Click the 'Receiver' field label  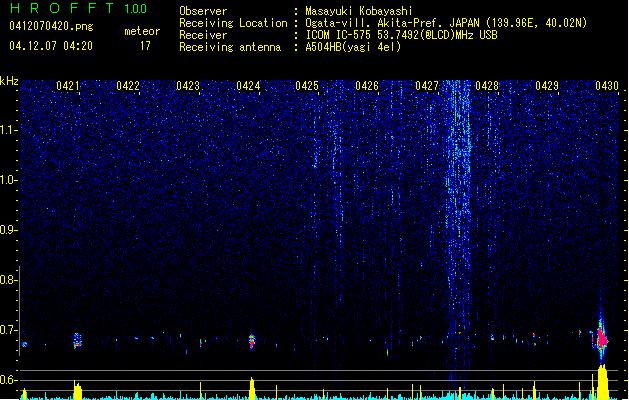(203, 35)
